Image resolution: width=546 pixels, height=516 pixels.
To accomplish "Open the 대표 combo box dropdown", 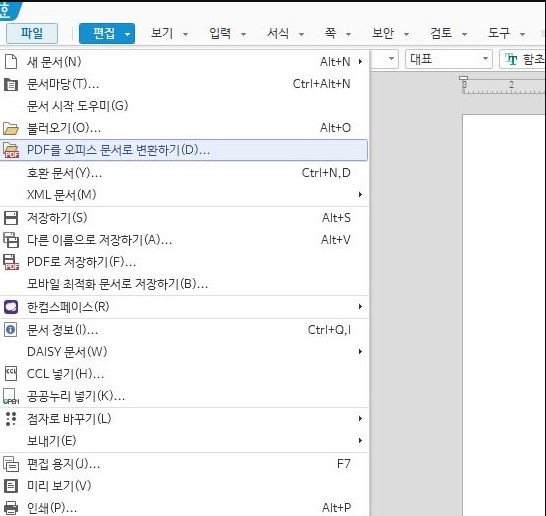I will pos(485,59).
